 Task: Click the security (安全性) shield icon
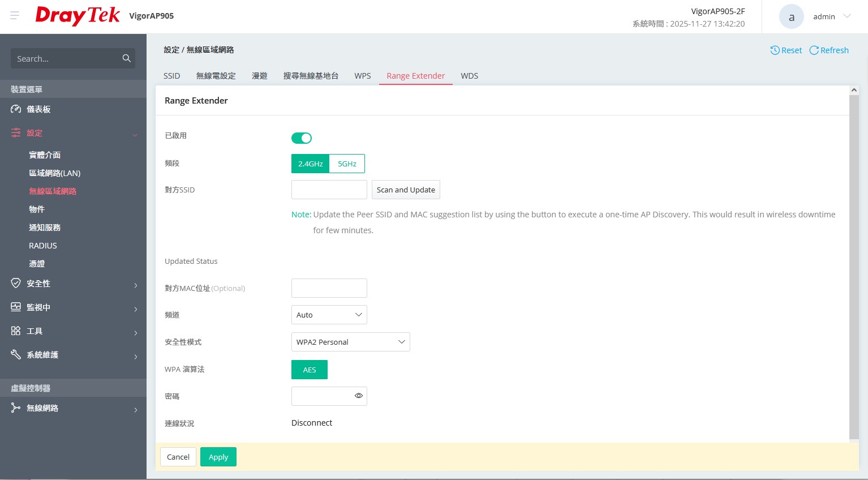click(16, 284)
